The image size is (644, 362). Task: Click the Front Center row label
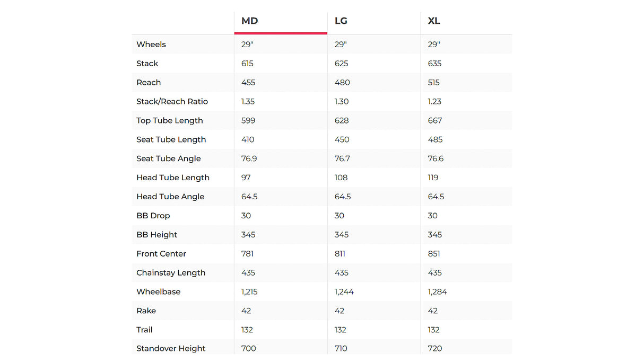coord(161,254)
